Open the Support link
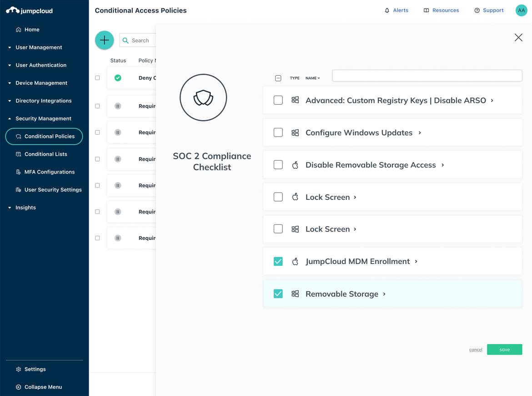532x396 pixels. tap(493, 10)
